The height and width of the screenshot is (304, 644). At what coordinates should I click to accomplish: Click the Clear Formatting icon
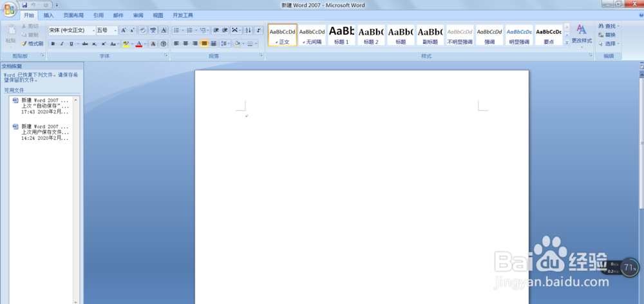pyautogui.click(x=142, y=30)
